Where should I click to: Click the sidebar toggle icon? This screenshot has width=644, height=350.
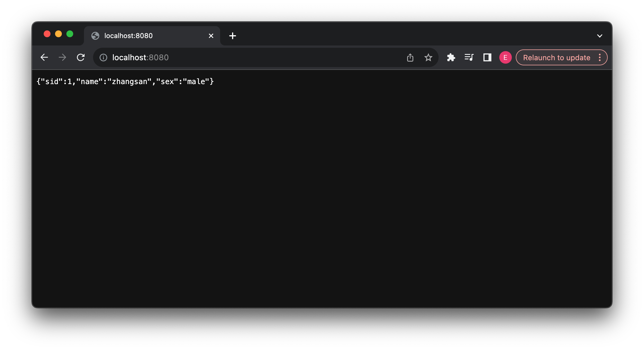486,58
